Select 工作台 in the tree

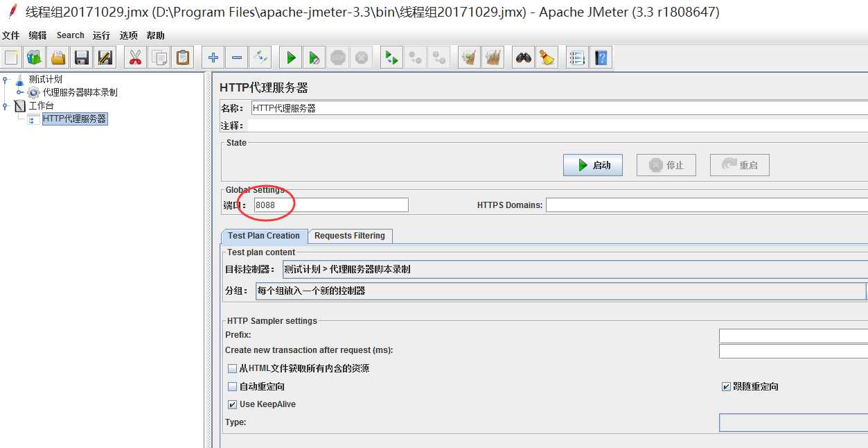coord(41,105)
